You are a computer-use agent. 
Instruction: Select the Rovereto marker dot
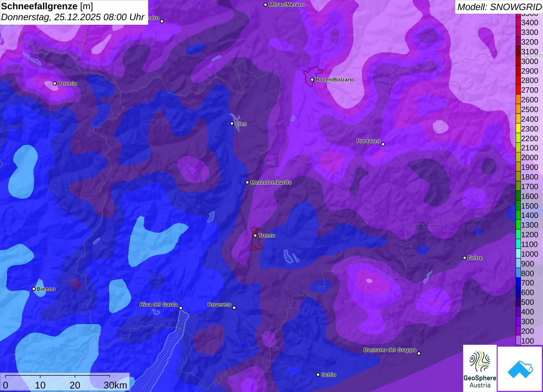coord(234,308)
